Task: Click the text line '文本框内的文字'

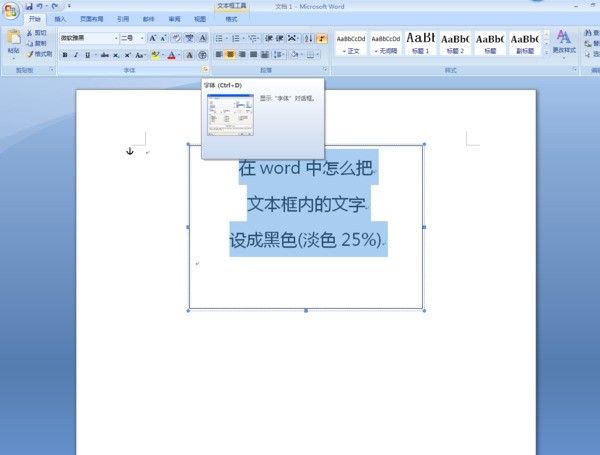Action: pos(306,204)
